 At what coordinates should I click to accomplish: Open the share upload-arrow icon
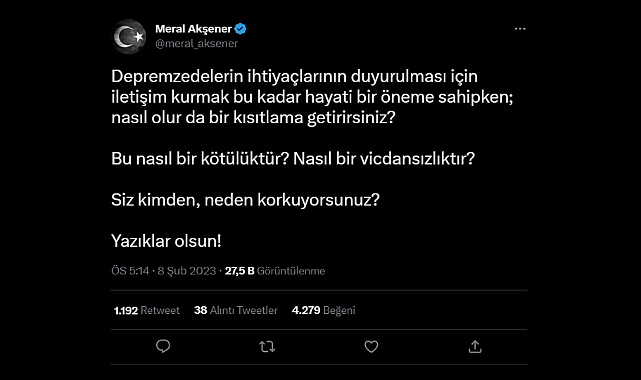[x=475, y=346]
